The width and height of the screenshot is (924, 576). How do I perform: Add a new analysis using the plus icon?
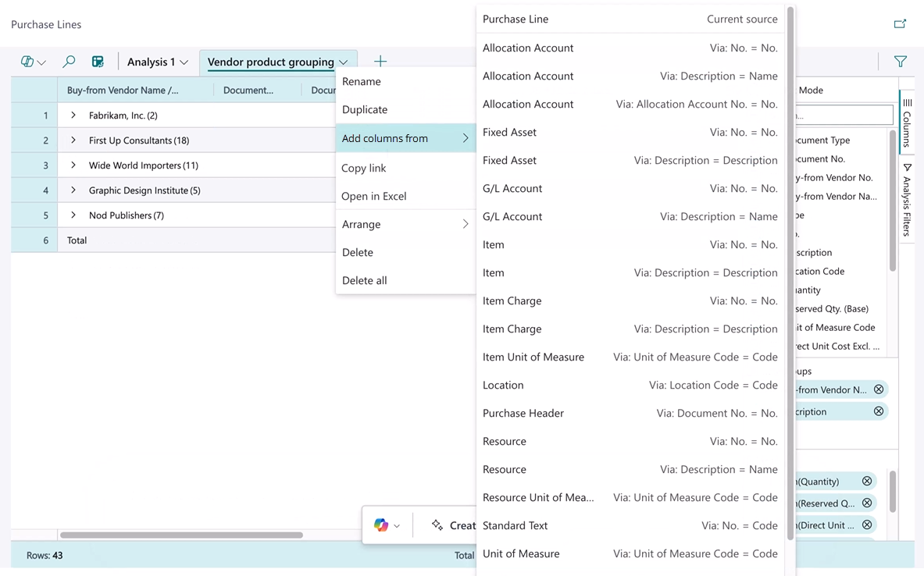coord(380,61)
